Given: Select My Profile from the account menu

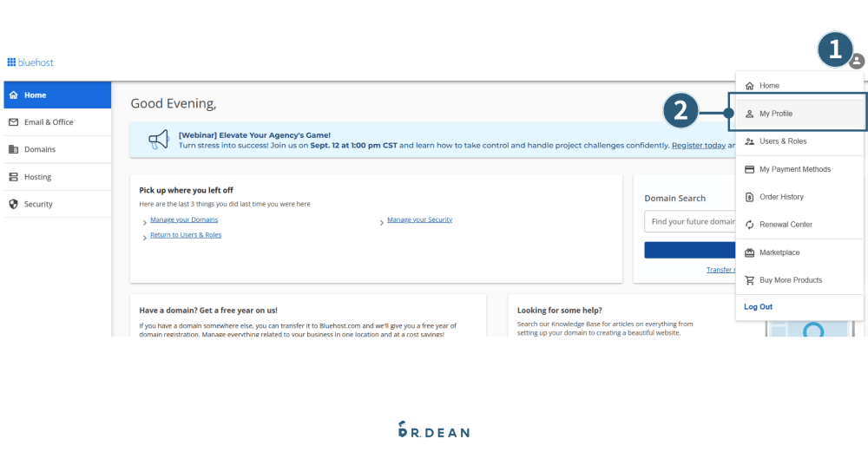Looking at the screenshot, I should 776,114.
